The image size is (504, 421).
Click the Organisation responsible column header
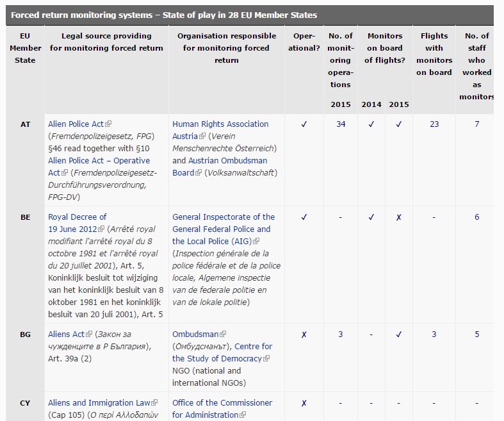click(227, 48)
